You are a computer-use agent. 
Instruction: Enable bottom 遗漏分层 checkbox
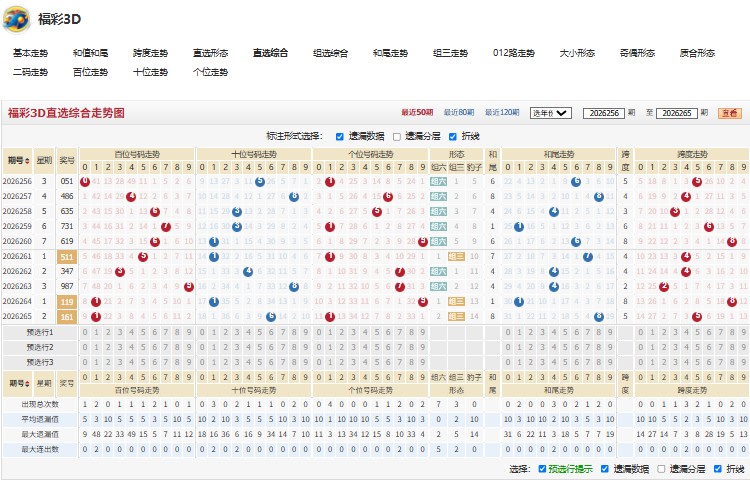click(661, 469)
